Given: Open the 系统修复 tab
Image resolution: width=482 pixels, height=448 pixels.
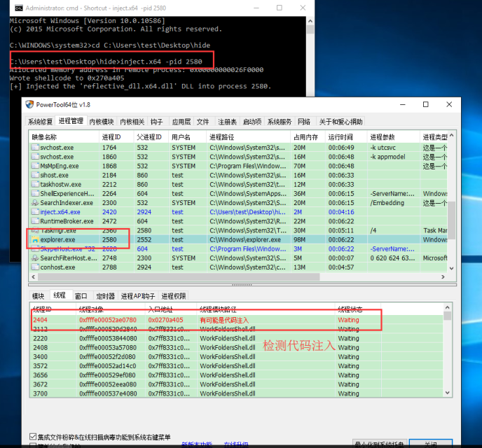Looking at the screenshot, I should [40, 122].
